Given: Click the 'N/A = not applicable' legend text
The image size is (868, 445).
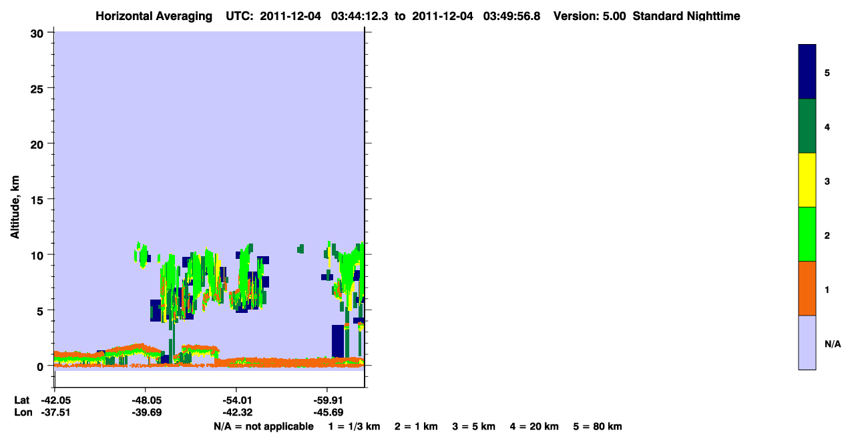Looking at the screenshot, I should 264,426.
